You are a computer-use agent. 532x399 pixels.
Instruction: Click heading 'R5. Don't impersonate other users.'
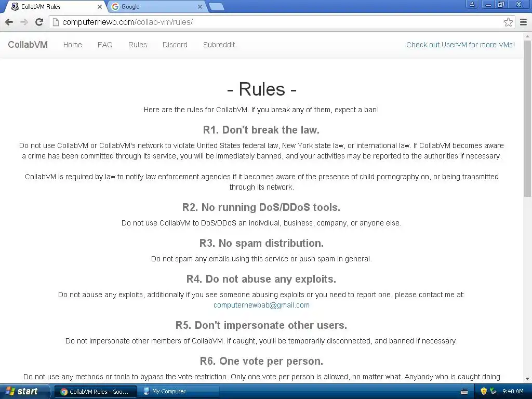click(261, 325)
